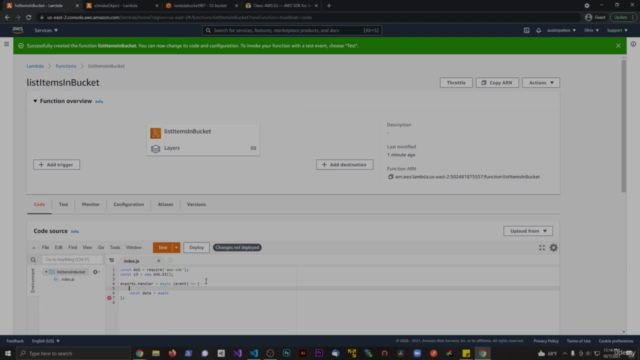Click the Lambda function icon listItemsInBucket
This screenshot has width=640, height=360.
[156, 133]
